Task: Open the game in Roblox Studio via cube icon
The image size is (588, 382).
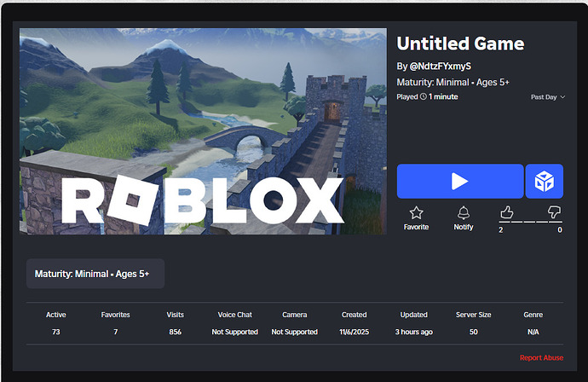Action: [x=545, y=182]
